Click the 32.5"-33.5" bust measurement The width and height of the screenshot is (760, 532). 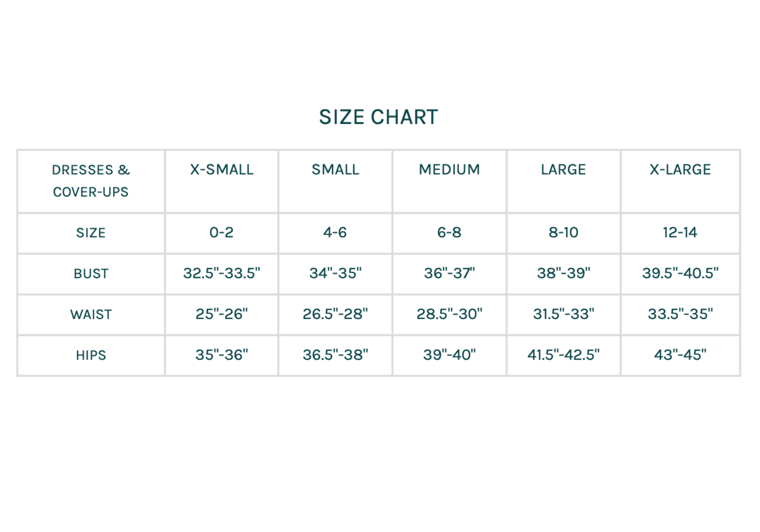click(x=222, y=273)
